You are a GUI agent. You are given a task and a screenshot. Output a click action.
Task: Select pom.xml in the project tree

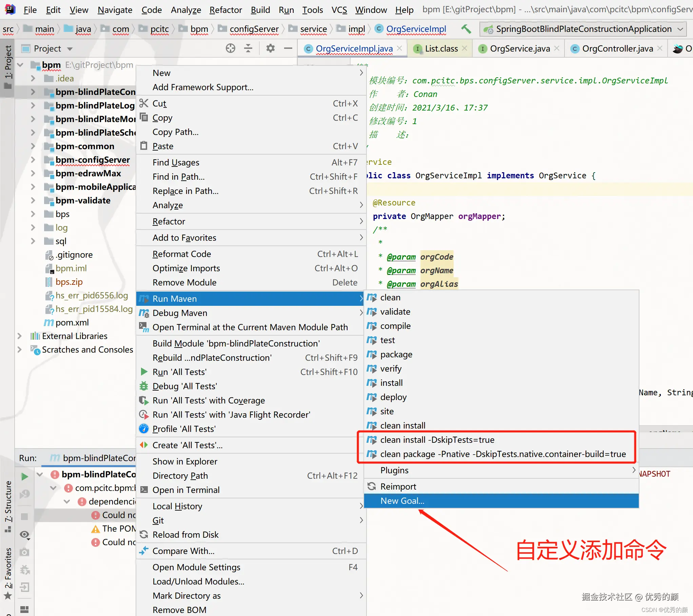coord(72,322)
